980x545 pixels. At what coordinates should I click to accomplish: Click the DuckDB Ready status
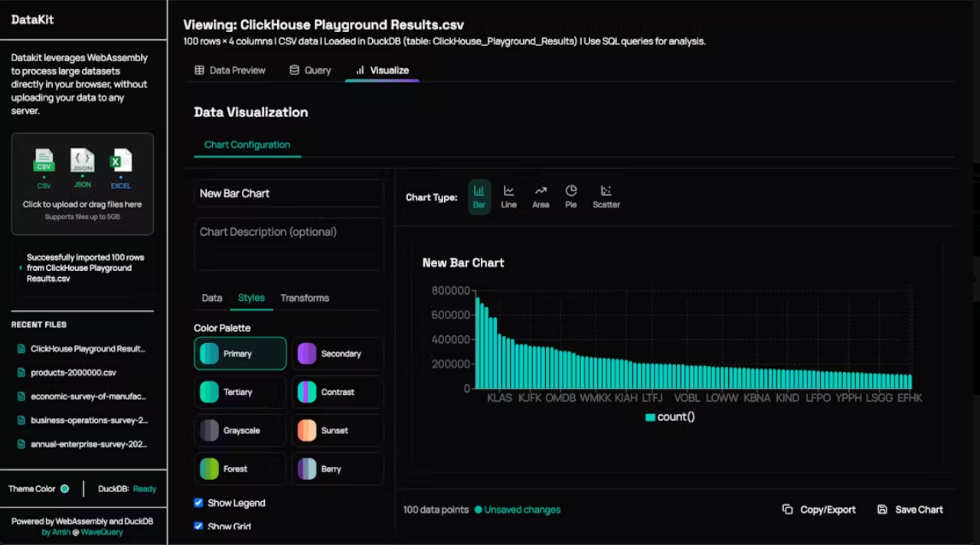(x=127, y=489)
